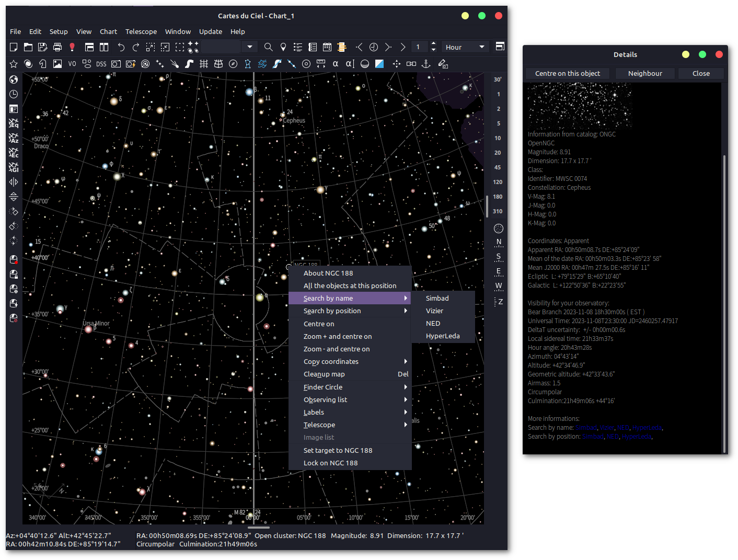Click the VO catalog button

tap(72, 64)
